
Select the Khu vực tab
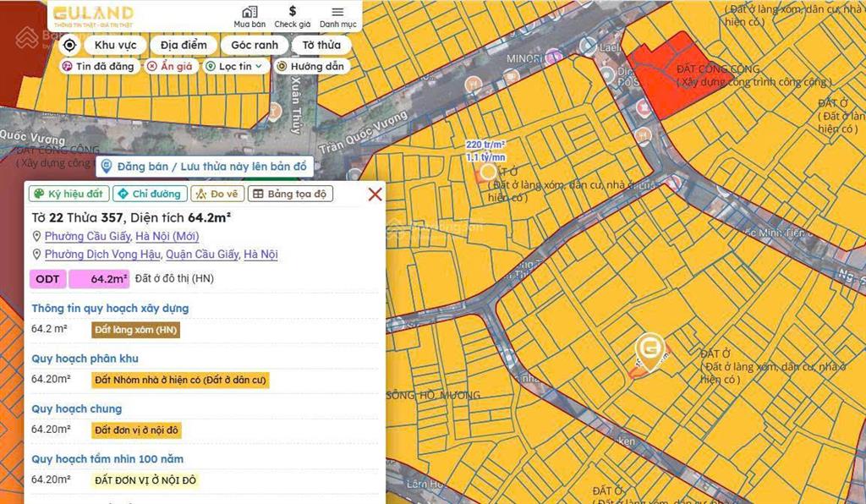pos(115,45)
